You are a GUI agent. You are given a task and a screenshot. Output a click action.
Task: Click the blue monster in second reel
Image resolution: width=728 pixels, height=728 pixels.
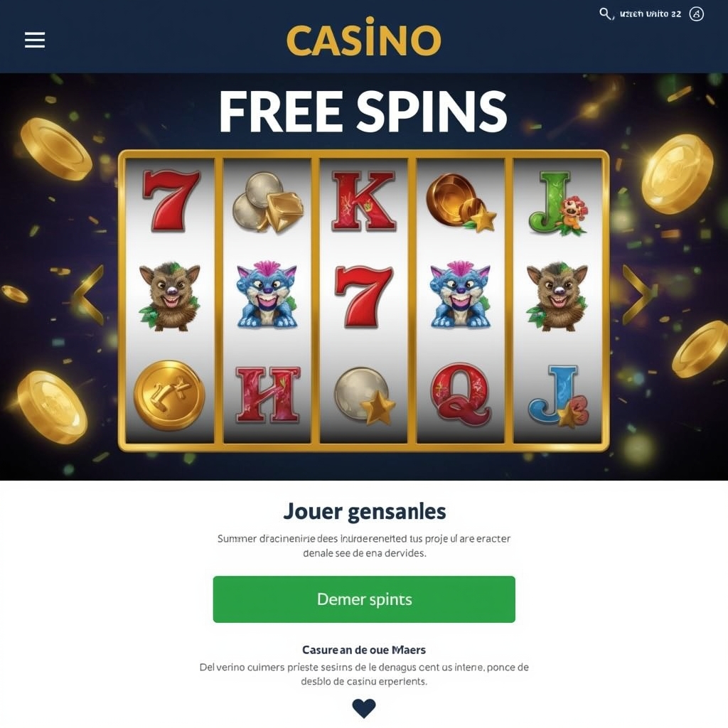pos(267,295)
